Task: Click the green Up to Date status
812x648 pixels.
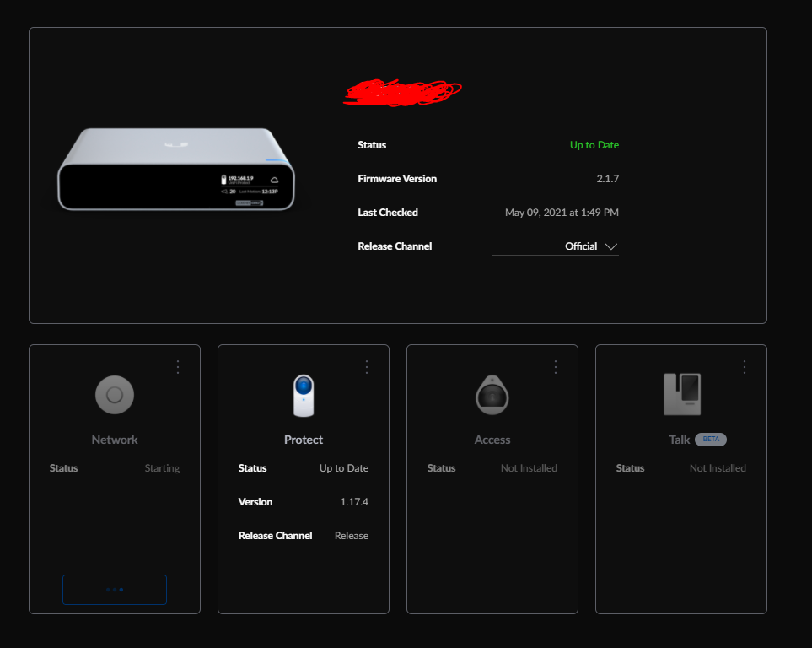Action: coord(594,145)
